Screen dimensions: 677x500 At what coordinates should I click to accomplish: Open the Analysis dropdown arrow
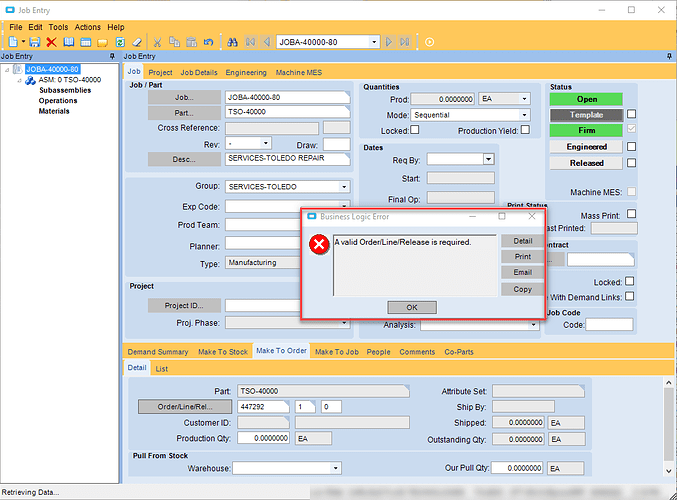point(533,325)
